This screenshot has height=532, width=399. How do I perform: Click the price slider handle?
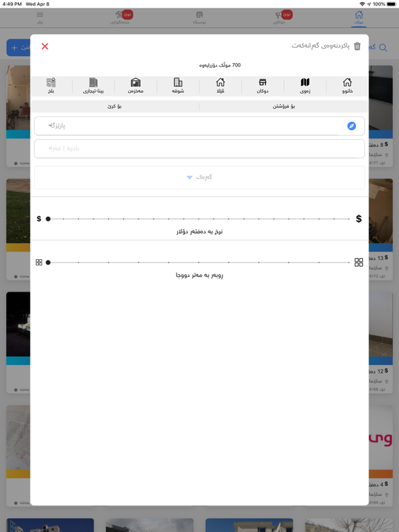[48, 219]
